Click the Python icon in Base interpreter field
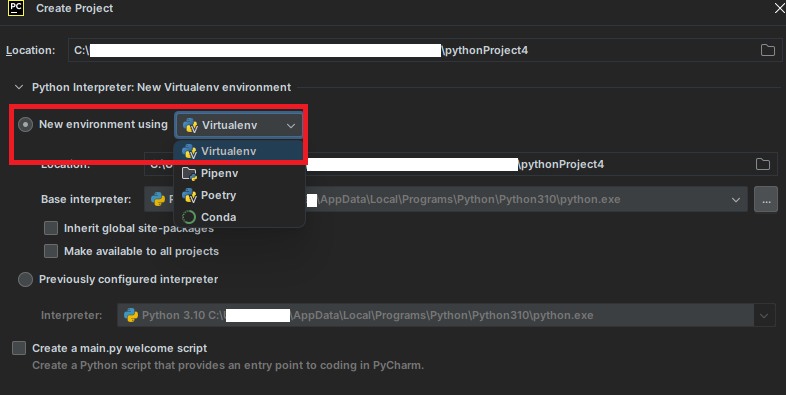Screen dimensions: 786x395 point(158,200)
